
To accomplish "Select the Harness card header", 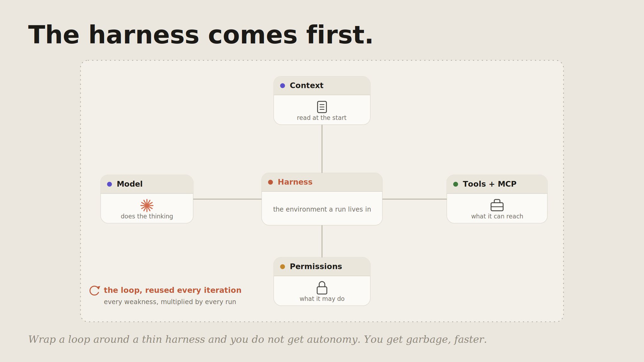I will point(322,182).
